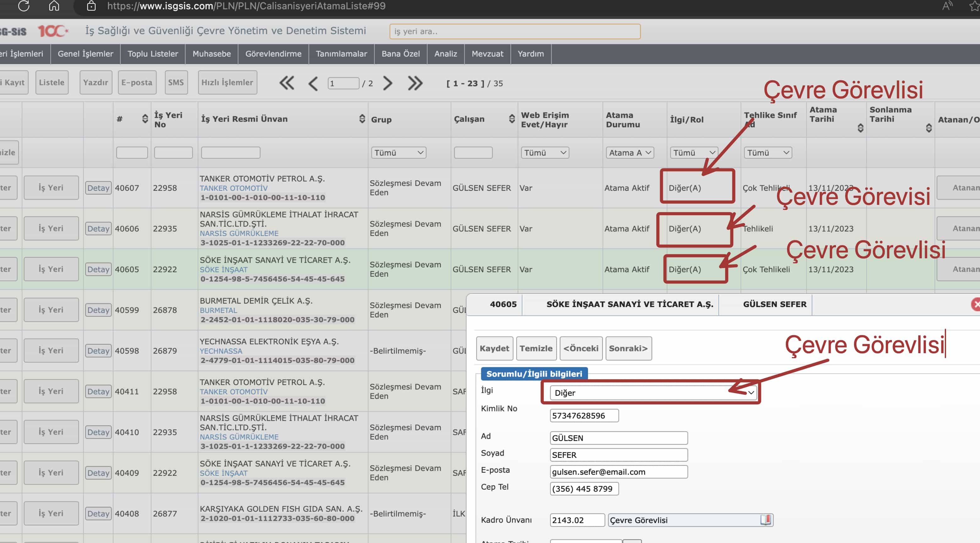Viewport: 980px width, 543px height.
Task: Open the Görevlendirme menu
Action: (273, 54)
